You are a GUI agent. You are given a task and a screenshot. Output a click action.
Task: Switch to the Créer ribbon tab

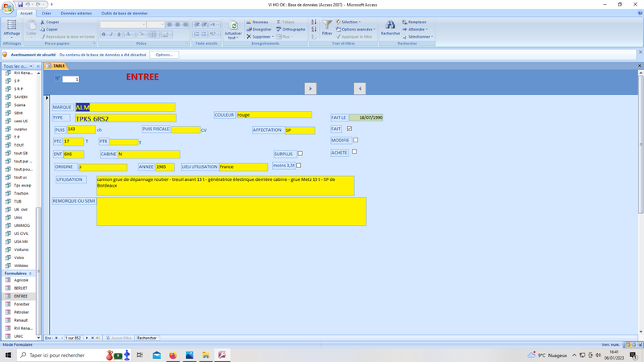pos(46,14)
